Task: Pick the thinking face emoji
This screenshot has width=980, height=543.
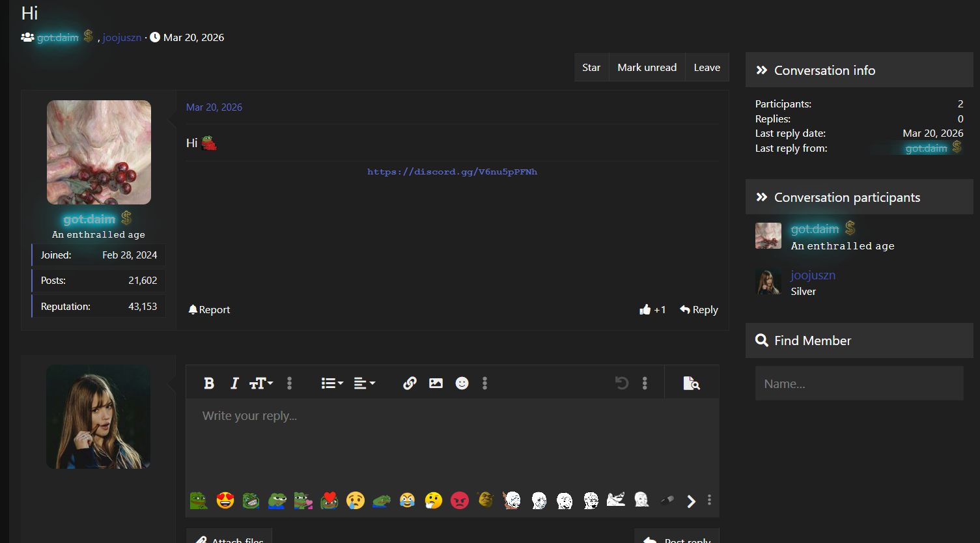Action: 434,500
